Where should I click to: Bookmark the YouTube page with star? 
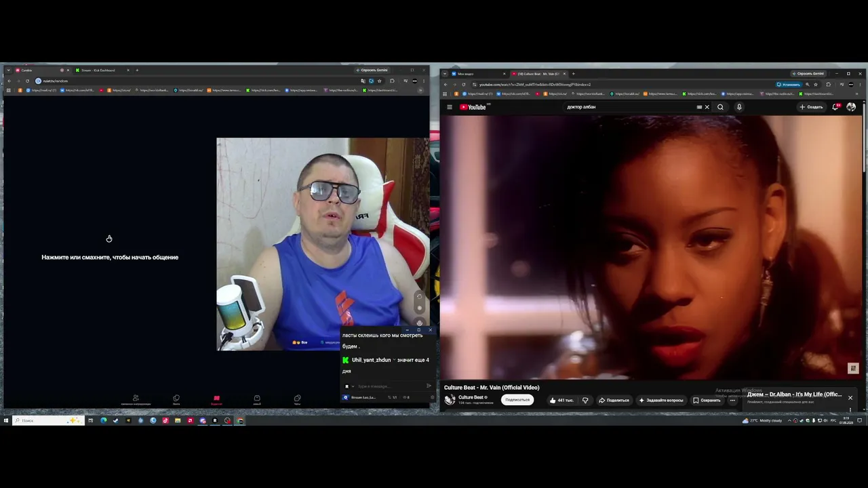click(x=816, y=85)
